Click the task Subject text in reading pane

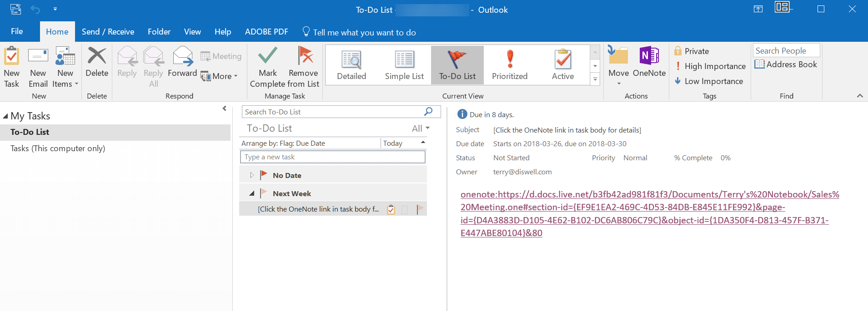pos(567,130)
